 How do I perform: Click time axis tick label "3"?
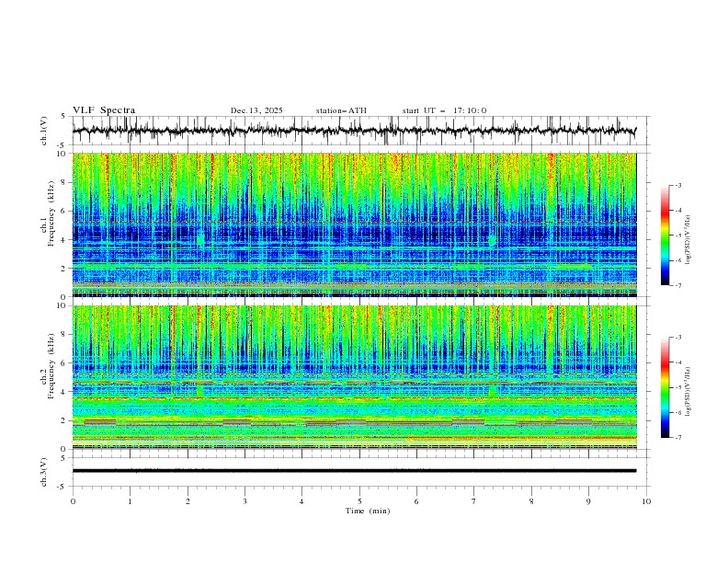click(x=245, y=501)
